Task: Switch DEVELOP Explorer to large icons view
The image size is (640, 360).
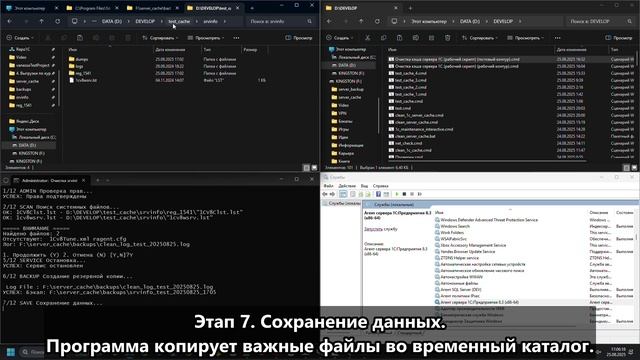Action: [x=634, y=168]
